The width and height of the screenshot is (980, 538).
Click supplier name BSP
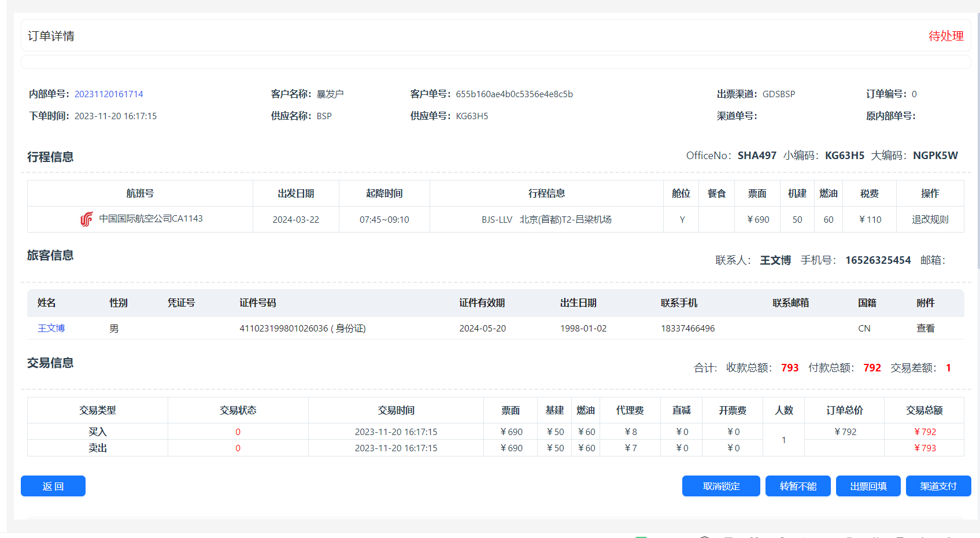pos(324,116)
